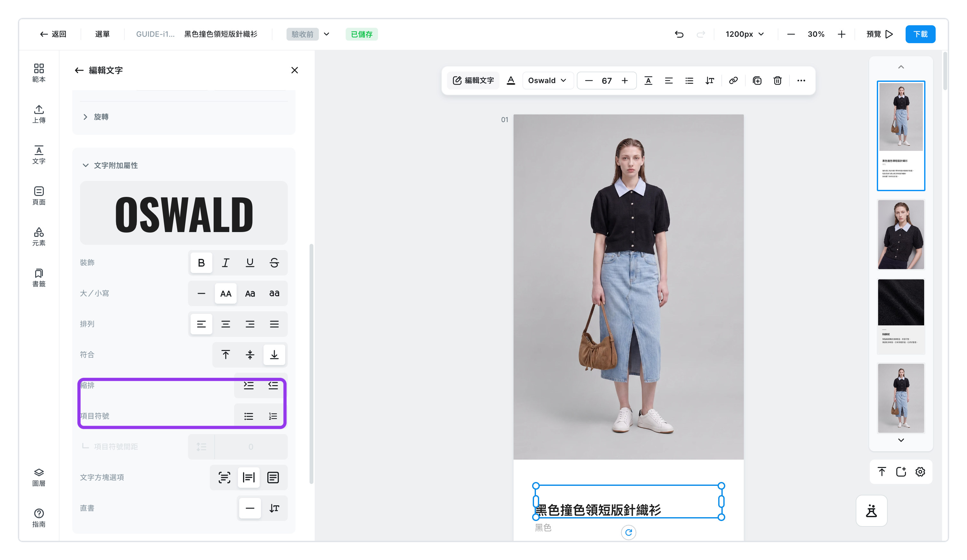Image resolution: width=967 pixels, height=560 pixels.
Task: Collapse the 文字附加屬性 section
Action: [x=110, y=165]
